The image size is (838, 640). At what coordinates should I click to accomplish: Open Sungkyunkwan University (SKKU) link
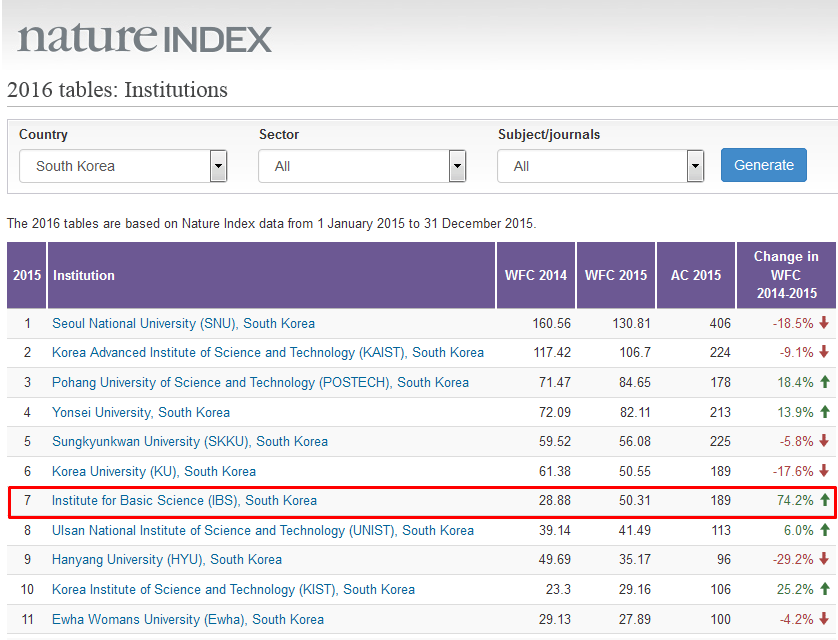[190, 441]
